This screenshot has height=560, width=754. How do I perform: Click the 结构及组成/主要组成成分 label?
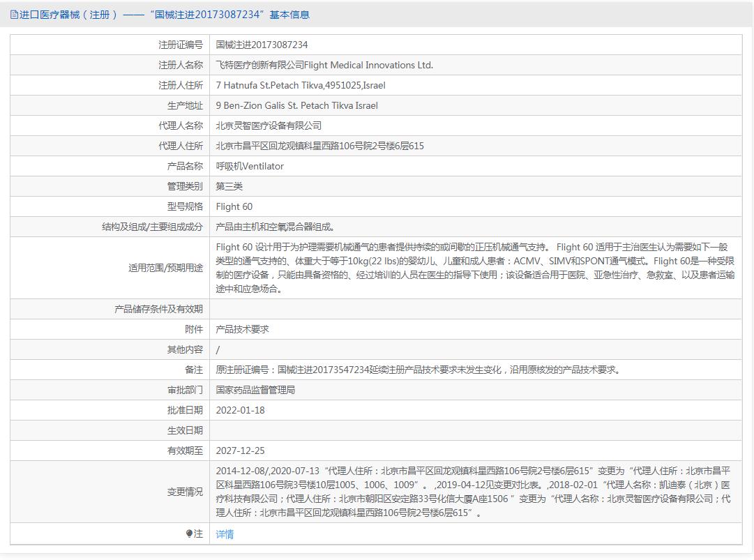[152, 227]
